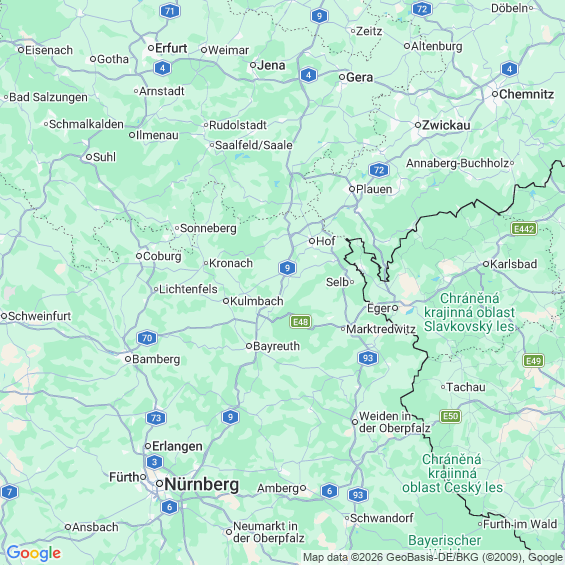The image size is (565, 565).
Task: Select the Bayreuth city marker
Action: click(249, 346)
